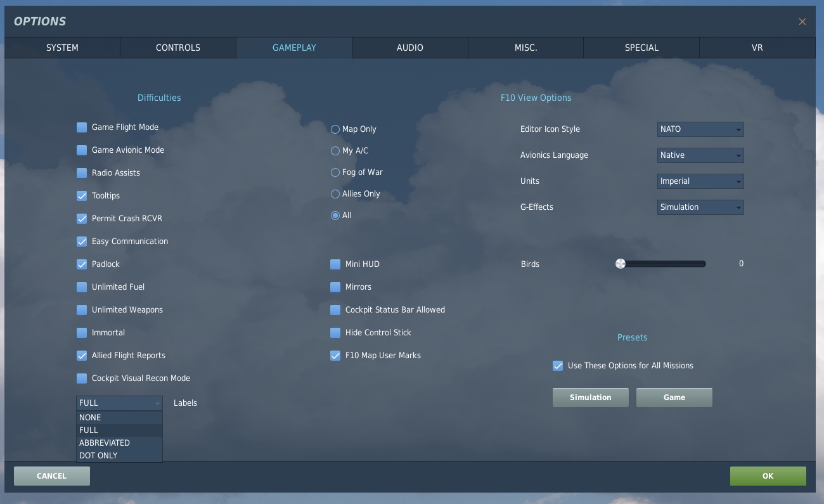824x504 pixels.
Task: Enable Cockpit Status Bar Allowed
Action: (335, 310)
